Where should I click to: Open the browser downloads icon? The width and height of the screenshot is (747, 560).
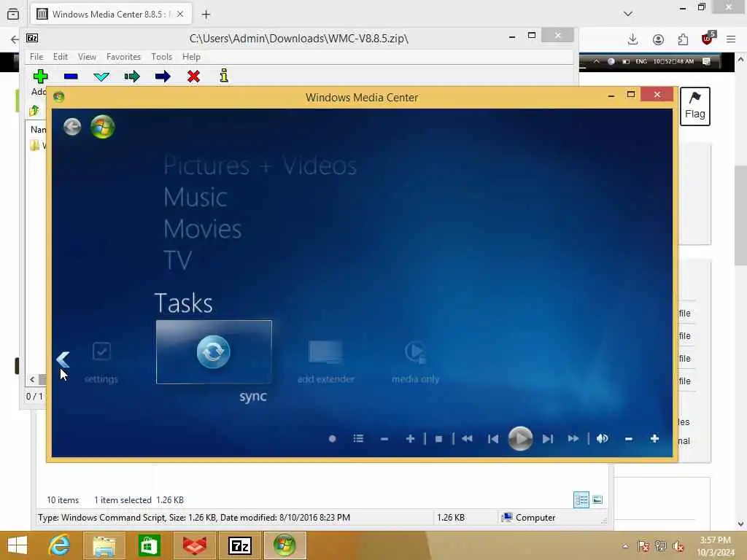coord(632,39)
